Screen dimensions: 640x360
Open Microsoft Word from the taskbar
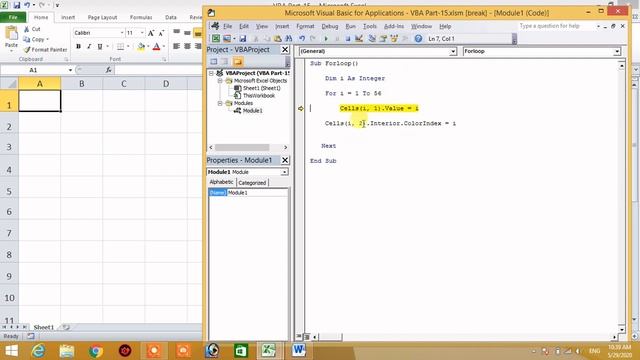pos(299,350)
